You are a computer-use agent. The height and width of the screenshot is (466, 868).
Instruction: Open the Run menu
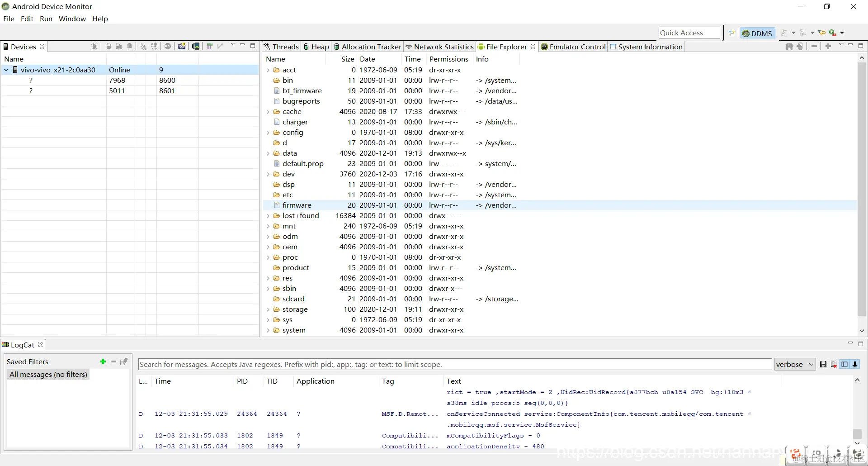click(x=46, y=19)
